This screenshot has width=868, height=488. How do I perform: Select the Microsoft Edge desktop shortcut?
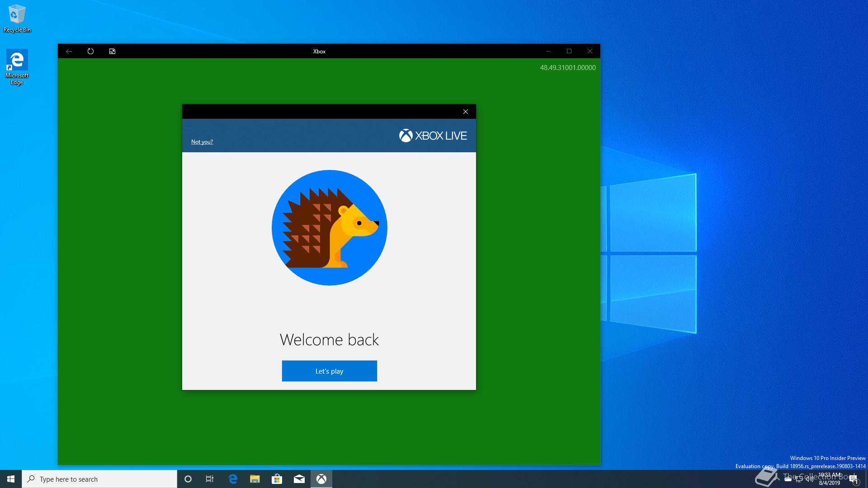(x=17, y=67)
